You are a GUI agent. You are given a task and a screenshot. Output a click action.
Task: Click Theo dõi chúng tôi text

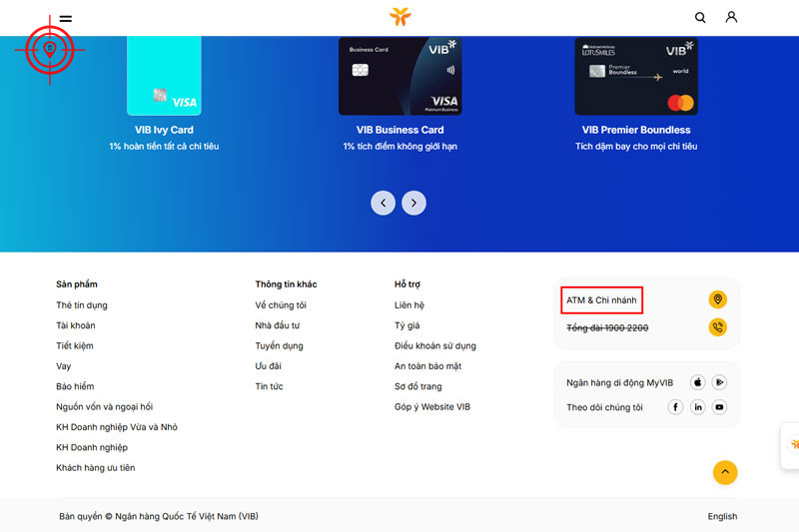point(604,407)
